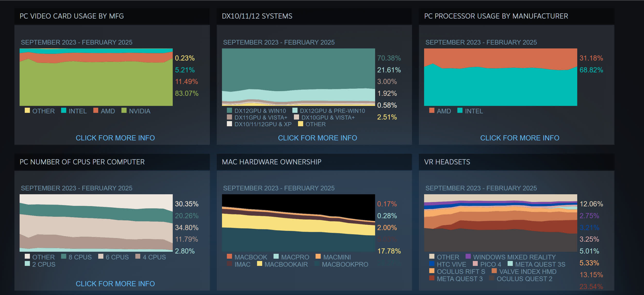
Task: Click the 6 CPUS legend label
Action: click(117, 257)
